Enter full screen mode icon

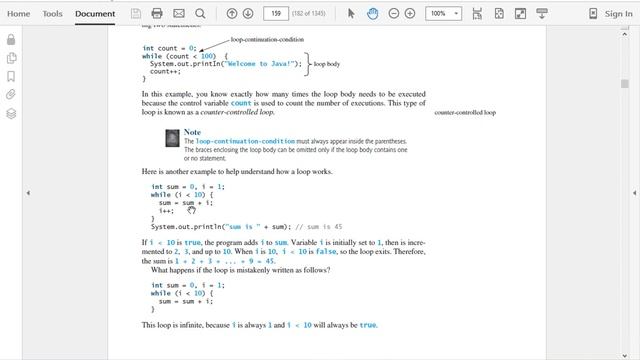click(x=520, y=13)
